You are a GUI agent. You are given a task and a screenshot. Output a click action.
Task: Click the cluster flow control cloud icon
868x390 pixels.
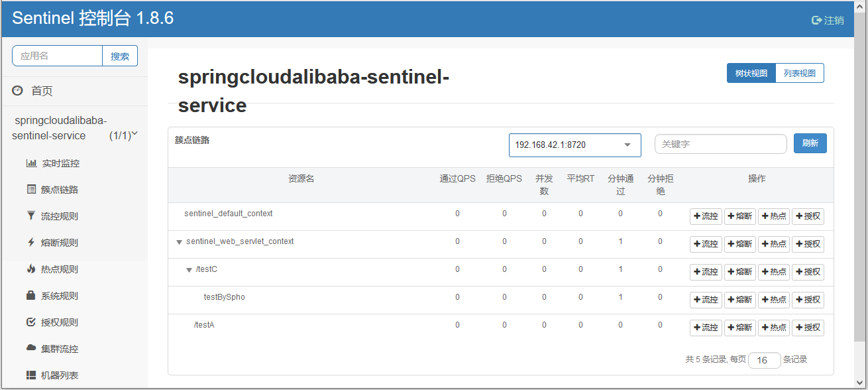point(31,349)
